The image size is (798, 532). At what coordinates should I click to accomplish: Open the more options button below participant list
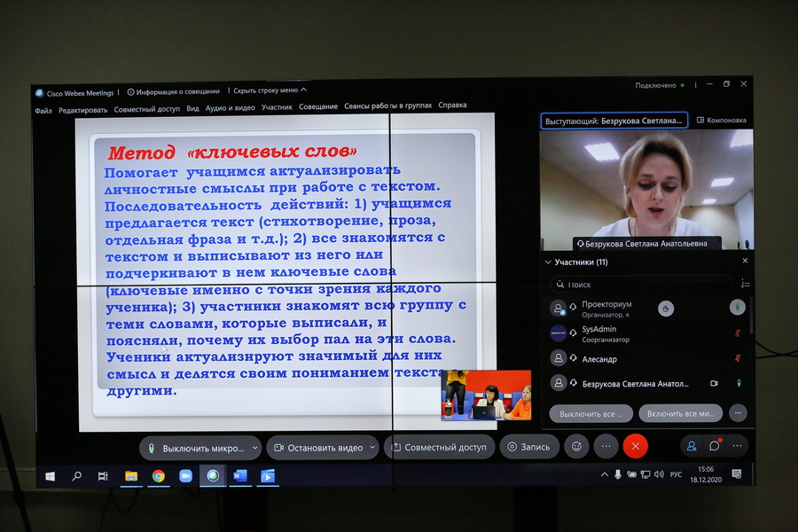(x=738, y=413)
